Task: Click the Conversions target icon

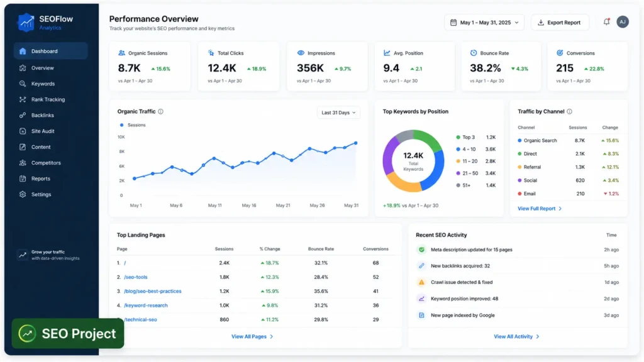Action: point(560,53)
